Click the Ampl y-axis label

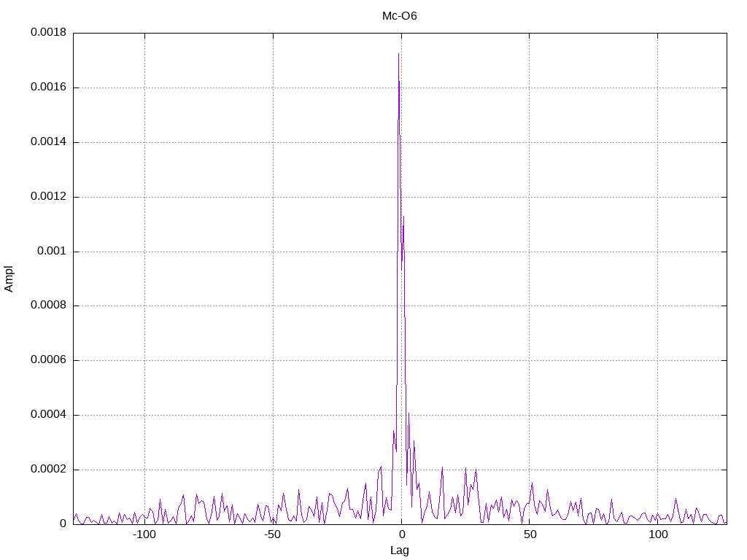[9, 279]
